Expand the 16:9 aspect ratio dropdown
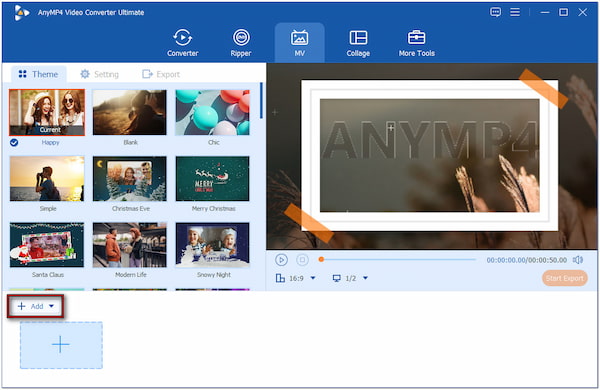 (x=313, y=278)
